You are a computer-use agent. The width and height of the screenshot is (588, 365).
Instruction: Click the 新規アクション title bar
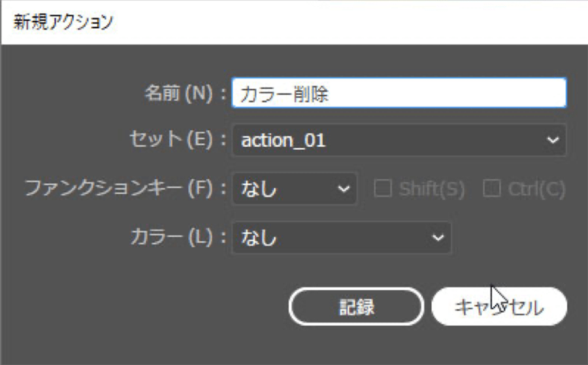pos(294,22)
